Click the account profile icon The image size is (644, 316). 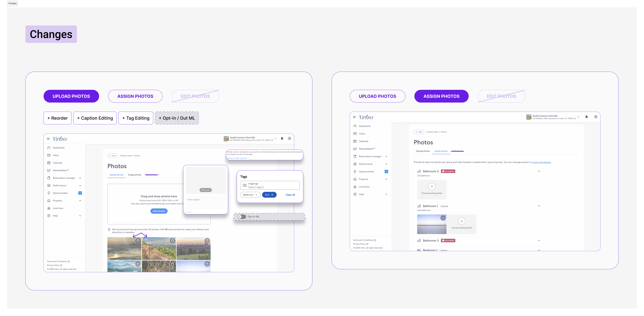pyautogui.click(x=289, y=138)
